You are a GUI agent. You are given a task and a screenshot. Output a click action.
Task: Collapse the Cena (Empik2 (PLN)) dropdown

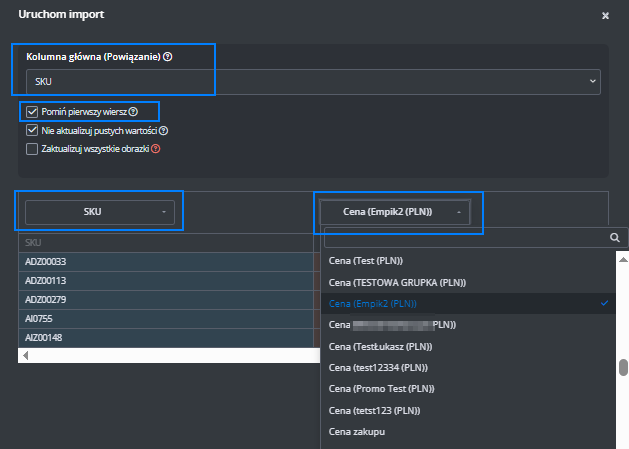click(x=398, y=212)
